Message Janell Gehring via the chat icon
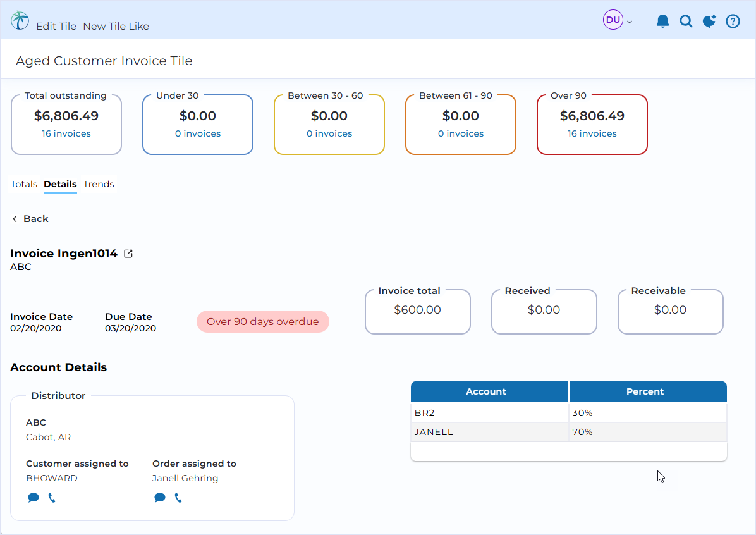756x535 pixels. pos(159,497)
